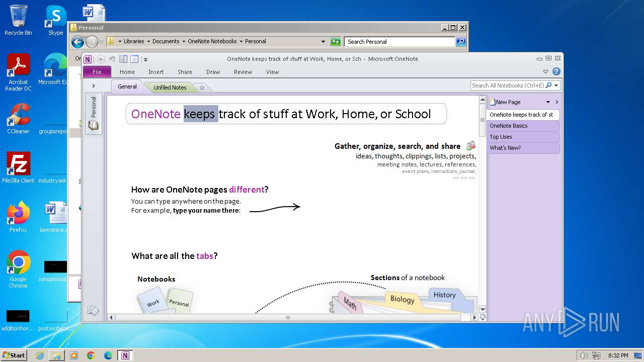The height and width of the screenshot is (362, 644).
Task: Click the Back arrow in the Quick Access Toolbar
Action: [x=101, y=59]
